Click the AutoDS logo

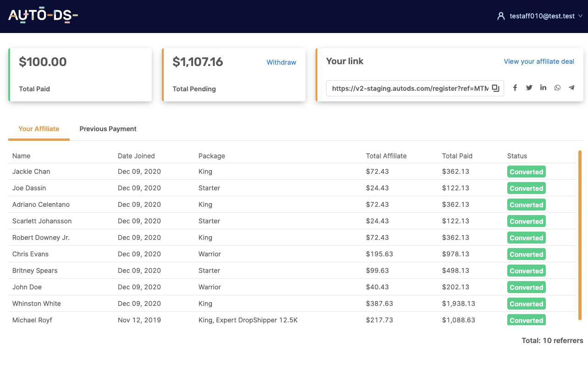(43, 16)
